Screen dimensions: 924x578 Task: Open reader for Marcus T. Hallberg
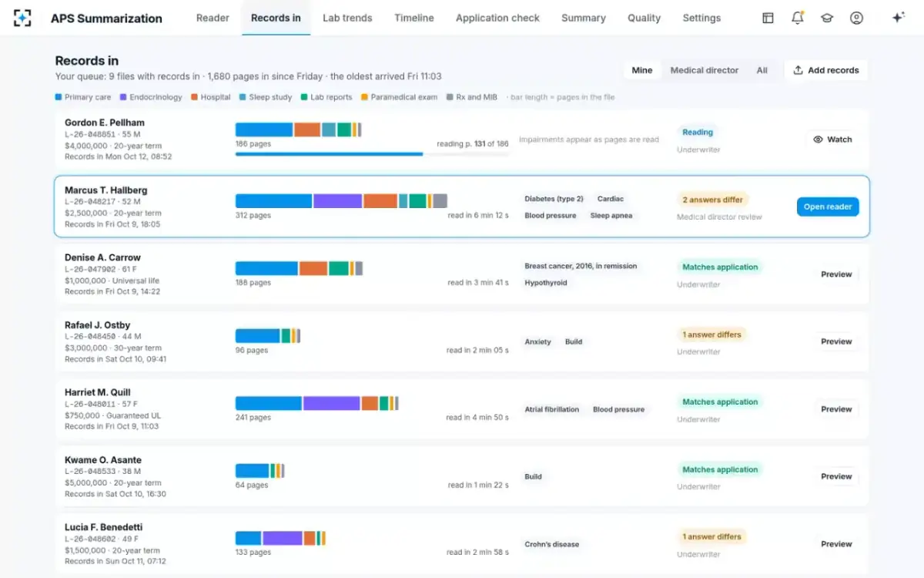tap(828, 207)
